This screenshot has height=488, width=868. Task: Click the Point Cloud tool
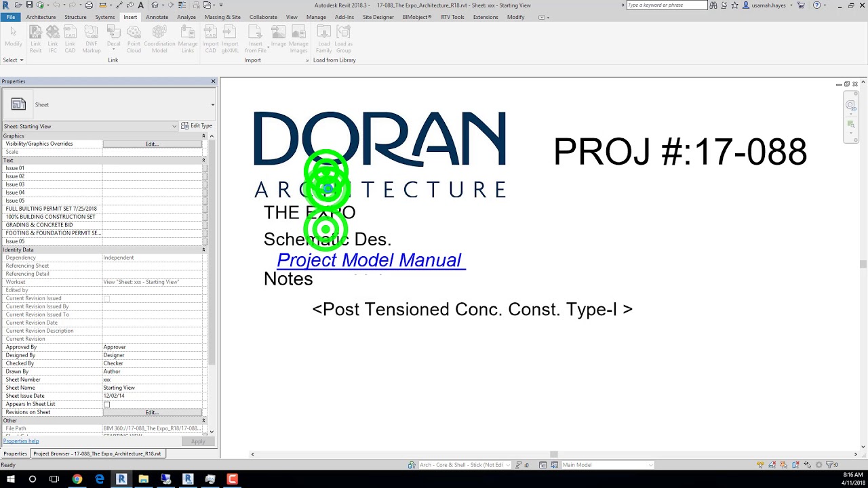tap(134, 39)
